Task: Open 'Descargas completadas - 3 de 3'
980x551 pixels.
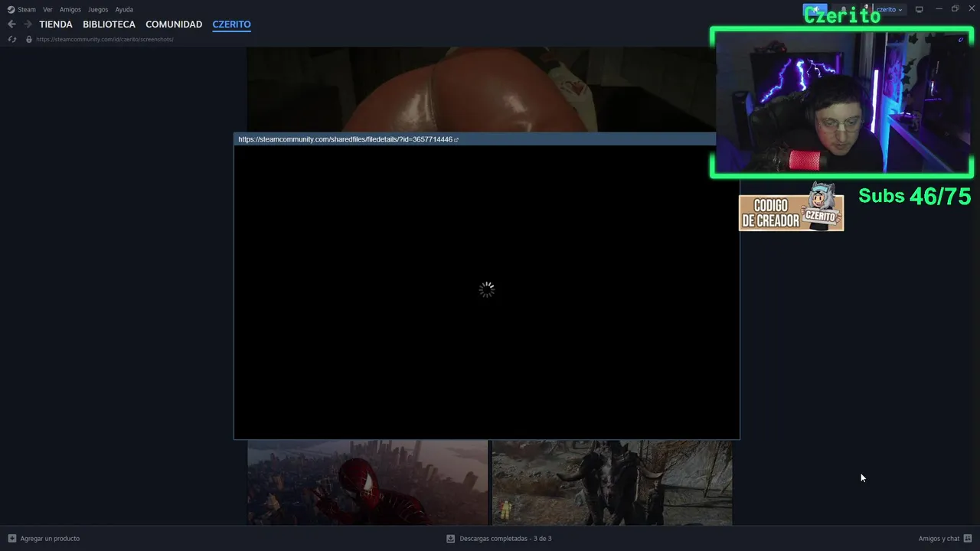Action: [x=505, y=539]
